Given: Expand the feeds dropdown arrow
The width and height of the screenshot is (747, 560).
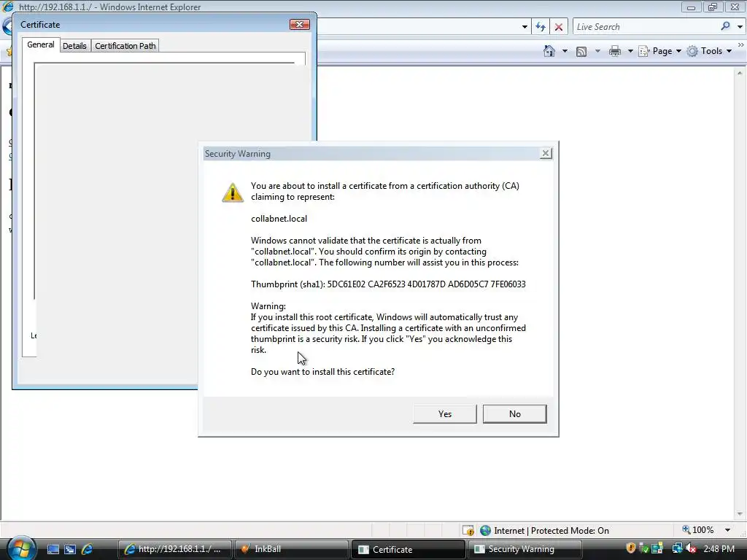Looking at the screenshot, I should [x=597, y=51].
